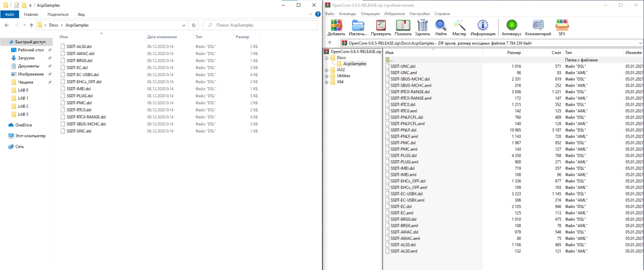This screenshot has height=270, width=644.
Task: Open the Мастер wizard wand icon
Action: [x=459, y=25]
